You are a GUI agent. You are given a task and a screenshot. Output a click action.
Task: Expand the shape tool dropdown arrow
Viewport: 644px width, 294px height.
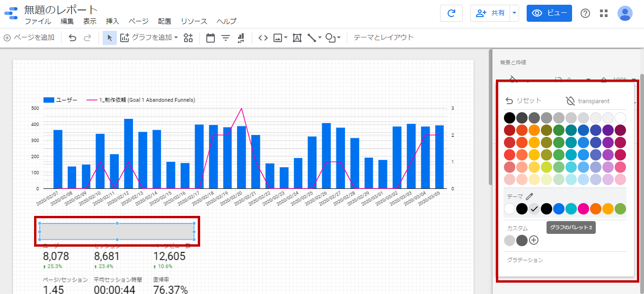point(339,38)
